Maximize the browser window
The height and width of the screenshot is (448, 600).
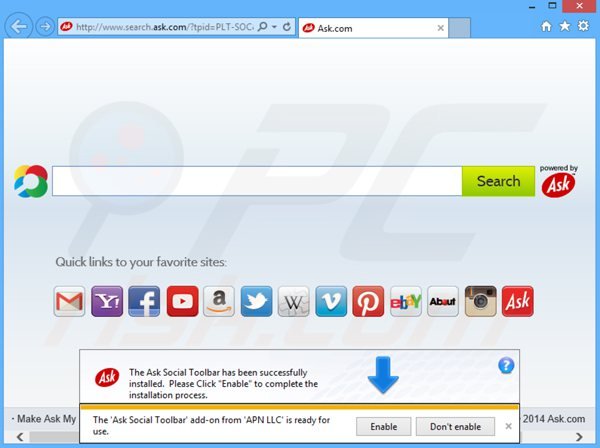tap(552, 6)
